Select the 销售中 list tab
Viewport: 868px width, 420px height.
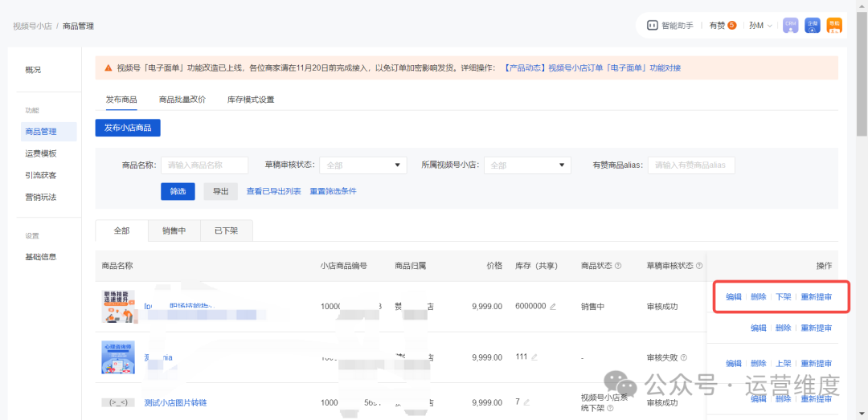174,230
